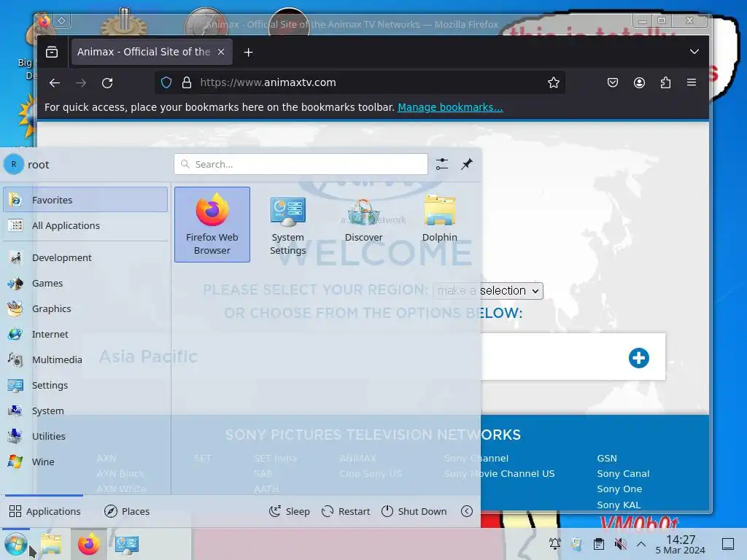Image resolution: width=747 pixels, height=560 pixels.
Task: Open the region selection dropdown
Action: [x=488, y=291]
